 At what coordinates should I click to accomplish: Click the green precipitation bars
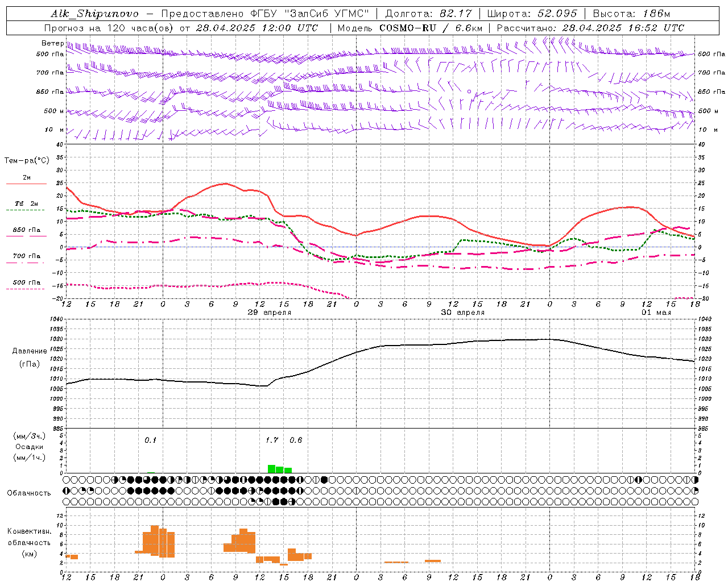pyautogui.click(x=280, y=469)
